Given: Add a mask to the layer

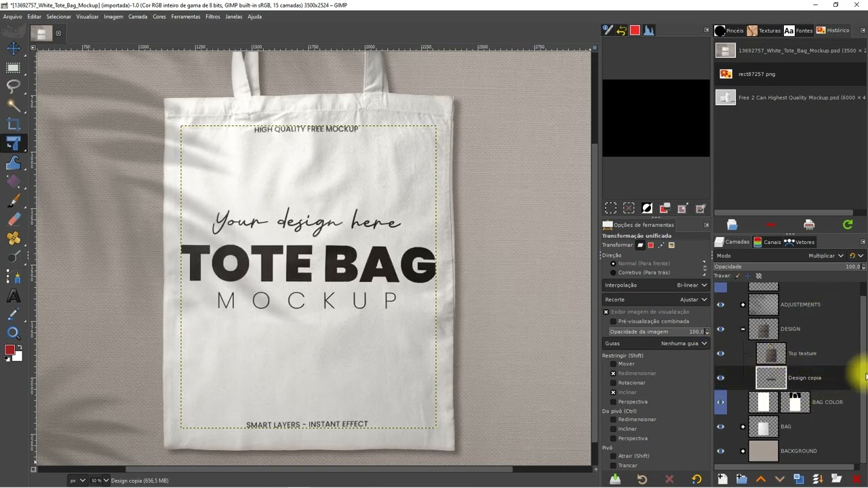Looking at the screenshot, I should (837, 479).
